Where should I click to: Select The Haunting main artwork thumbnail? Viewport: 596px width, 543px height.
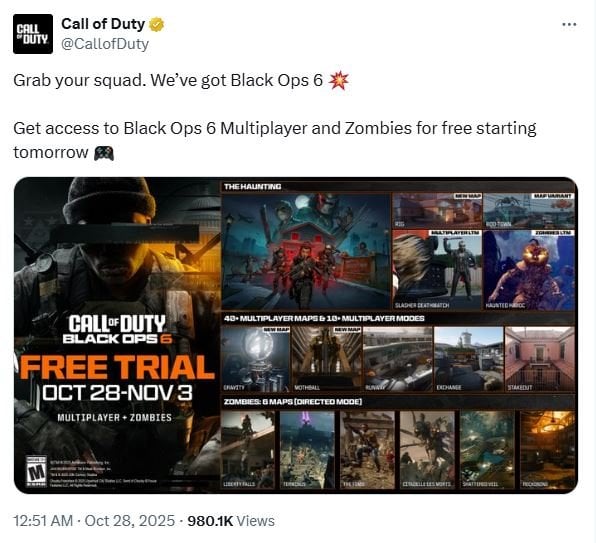(306, 251)
